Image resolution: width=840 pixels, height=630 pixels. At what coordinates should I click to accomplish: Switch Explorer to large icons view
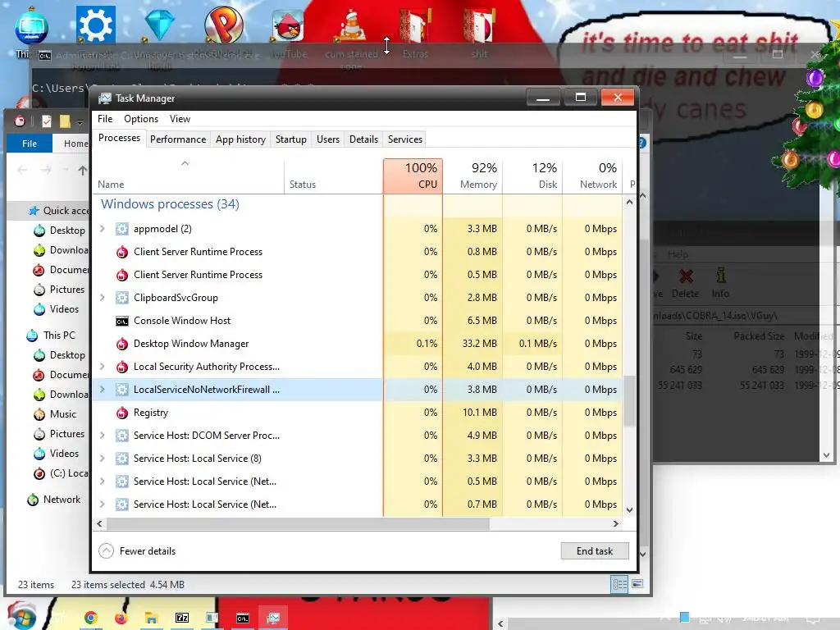click(637, 584)
